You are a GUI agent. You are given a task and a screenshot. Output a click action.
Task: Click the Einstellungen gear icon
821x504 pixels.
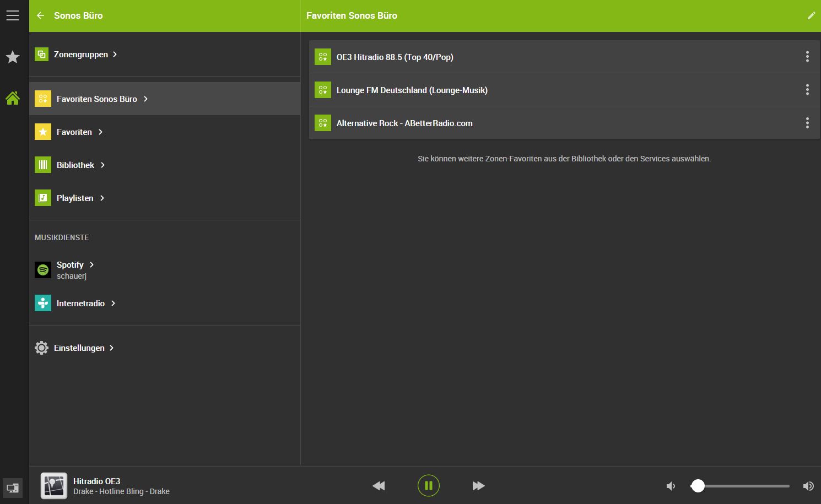coord(41,348)
